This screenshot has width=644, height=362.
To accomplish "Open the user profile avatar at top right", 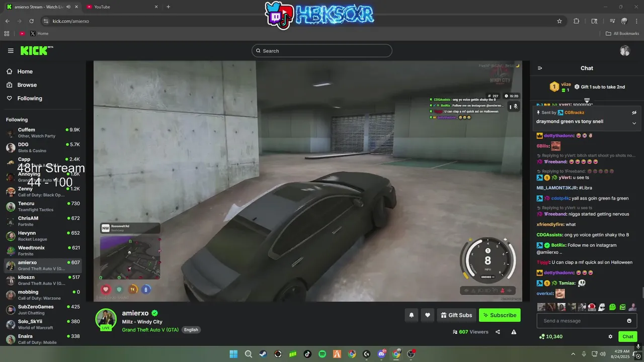I will [x=625, y=51].
